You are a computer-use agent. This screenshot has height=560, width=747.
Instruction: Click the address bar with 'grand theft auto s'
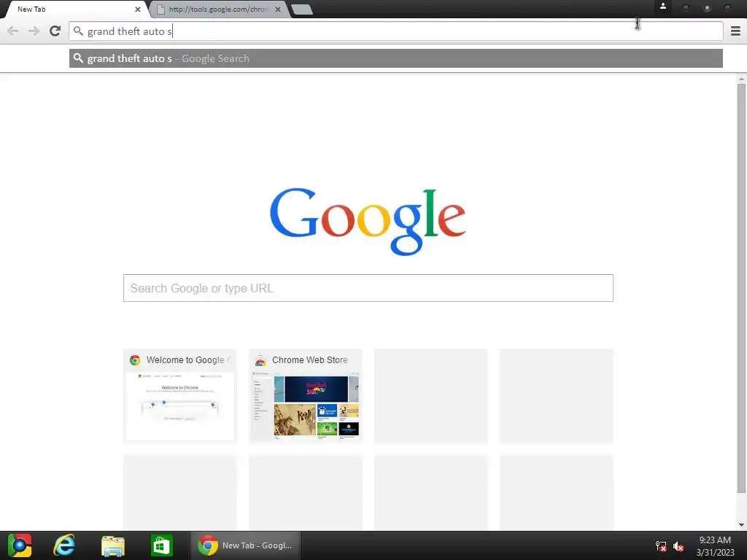(395, 31)
